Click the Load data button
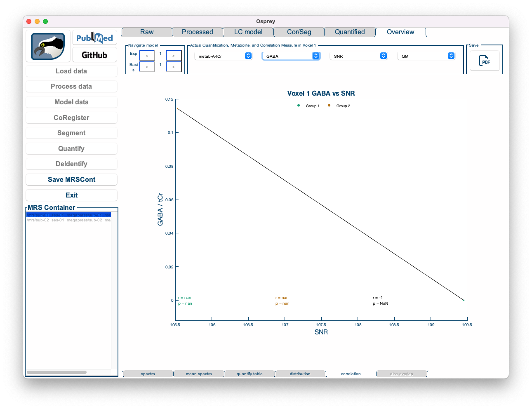The image size is (532, 409). coord(71,71)
